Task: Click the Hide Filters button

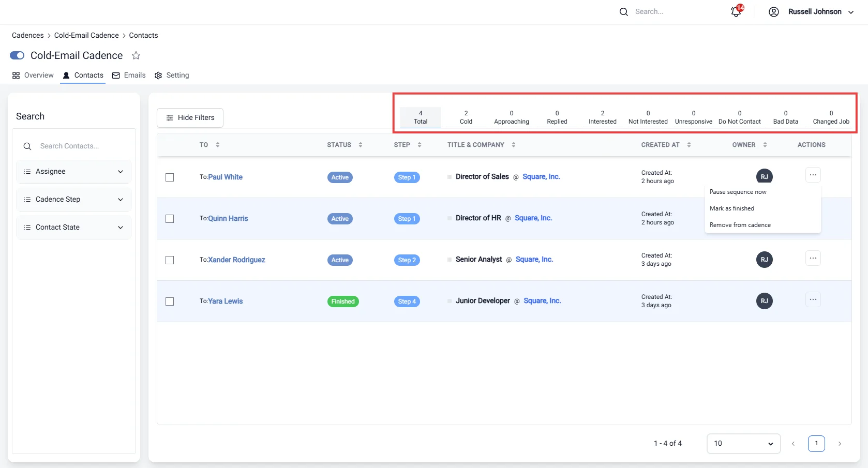Action: 190,118
